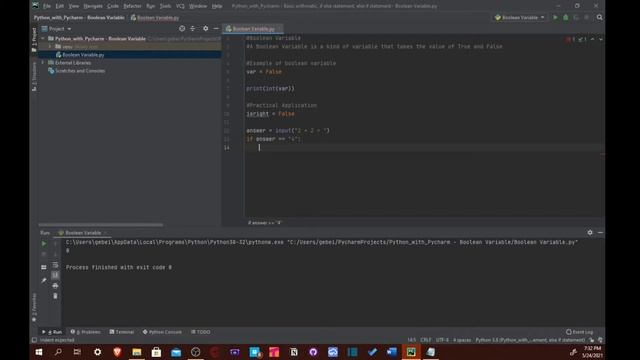Screen dimensions: 640x360
Task: Open the Refactor menu
Action: coord(132,6)
